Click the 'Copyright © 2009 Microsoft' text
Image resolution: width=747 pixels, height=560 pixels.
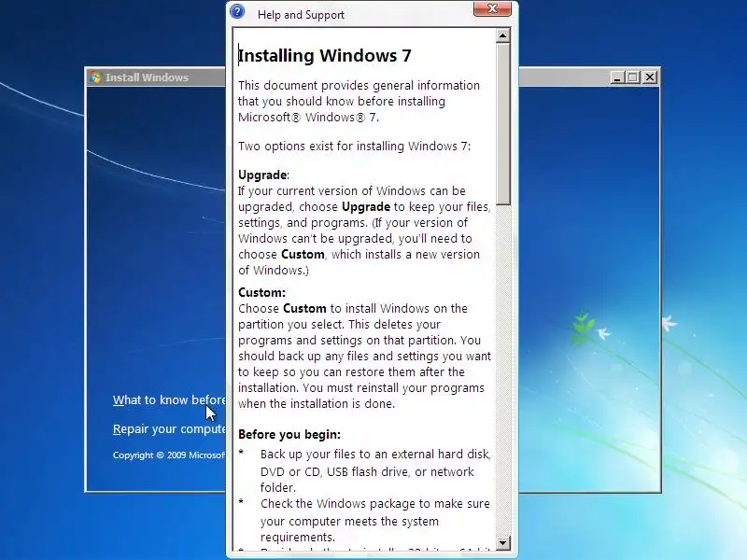click(169, 455)
